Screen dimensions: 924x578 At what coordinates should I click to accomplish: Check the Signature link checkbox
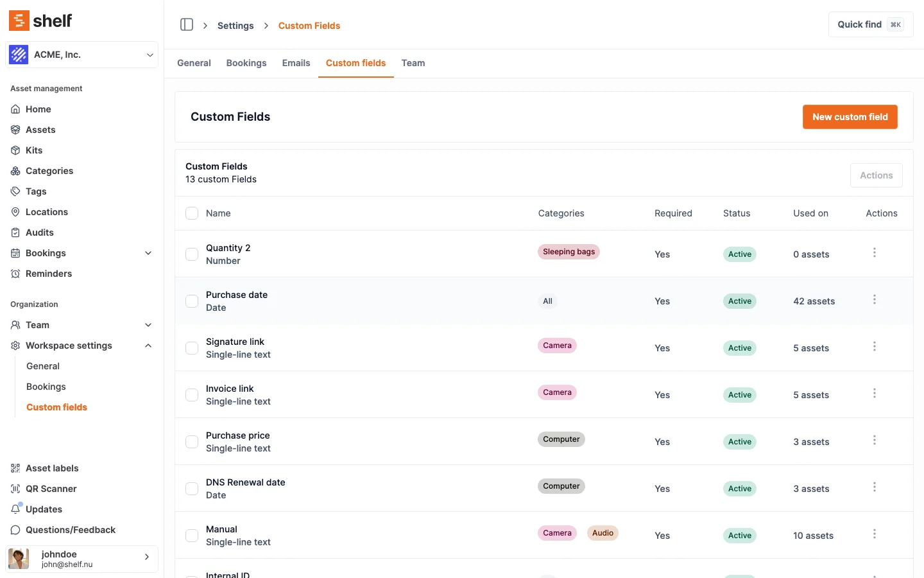click(192, 348)
